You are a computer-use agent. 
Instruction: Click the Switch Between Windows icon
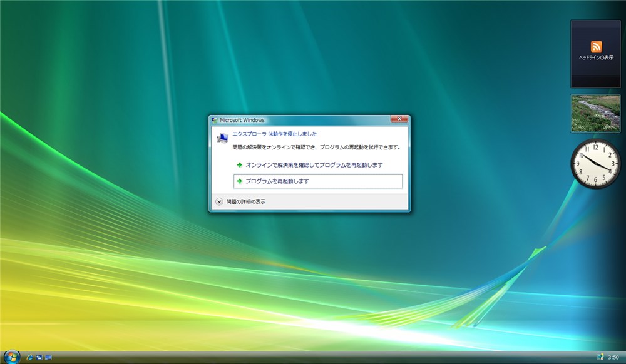[x=48, y=358]
